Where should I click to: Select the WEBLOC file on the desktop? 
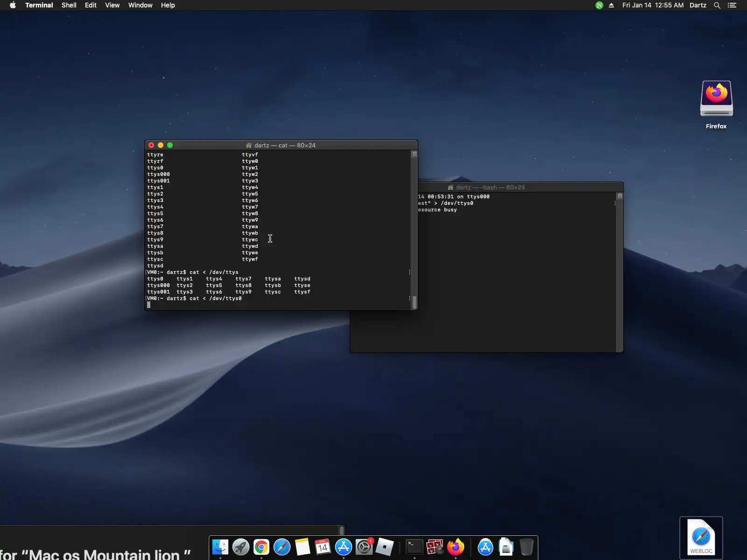pyautogui.click(x=701, y=538)
